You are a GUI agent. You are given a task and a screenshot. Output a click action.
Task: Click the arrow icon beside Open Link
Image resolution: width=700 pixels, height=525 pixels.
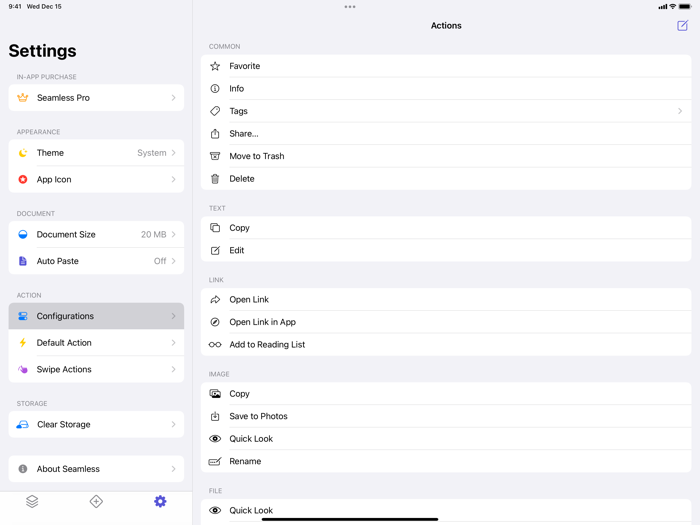tap(215, 300)
